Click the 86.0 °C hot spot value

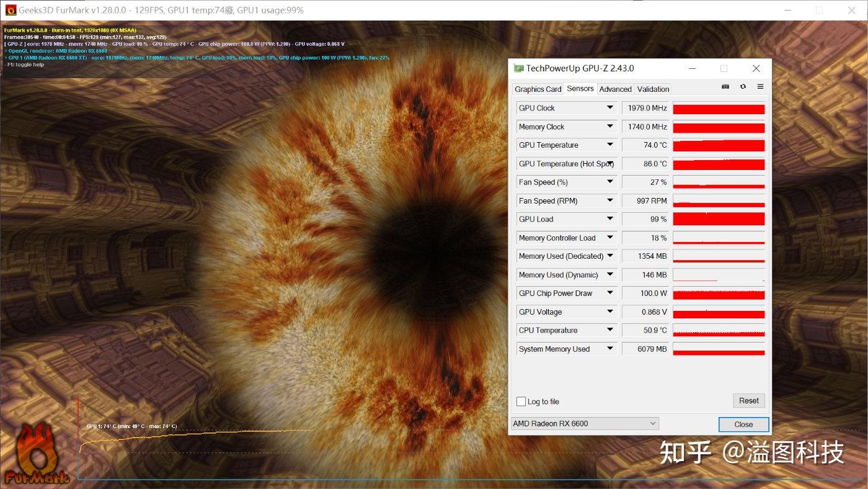coord(645,164)
